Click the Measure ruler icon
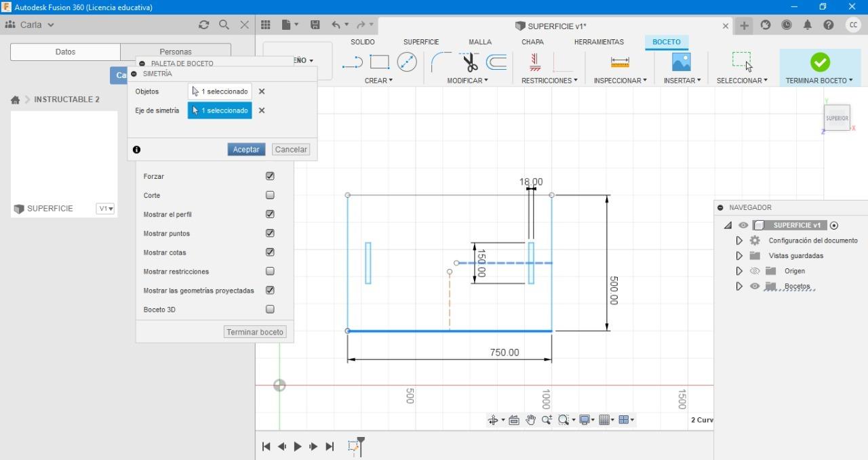The height and width of the screenshot is (460, 868). tap(620, 62)
